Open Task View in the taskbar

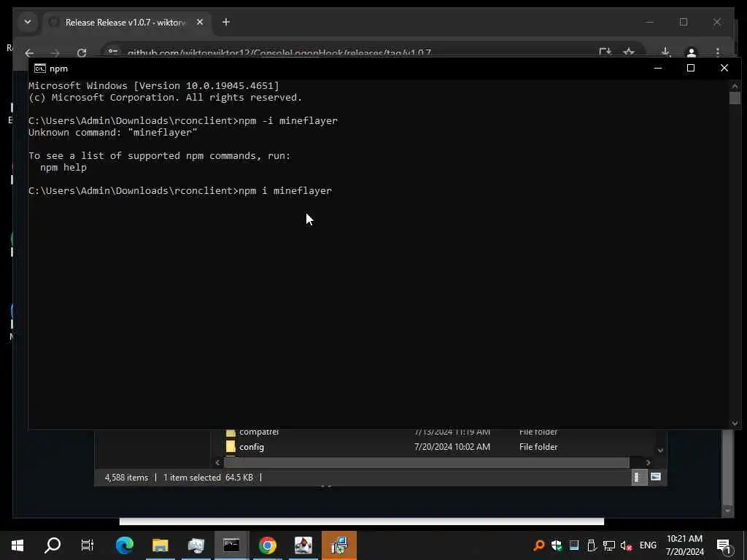88,545
